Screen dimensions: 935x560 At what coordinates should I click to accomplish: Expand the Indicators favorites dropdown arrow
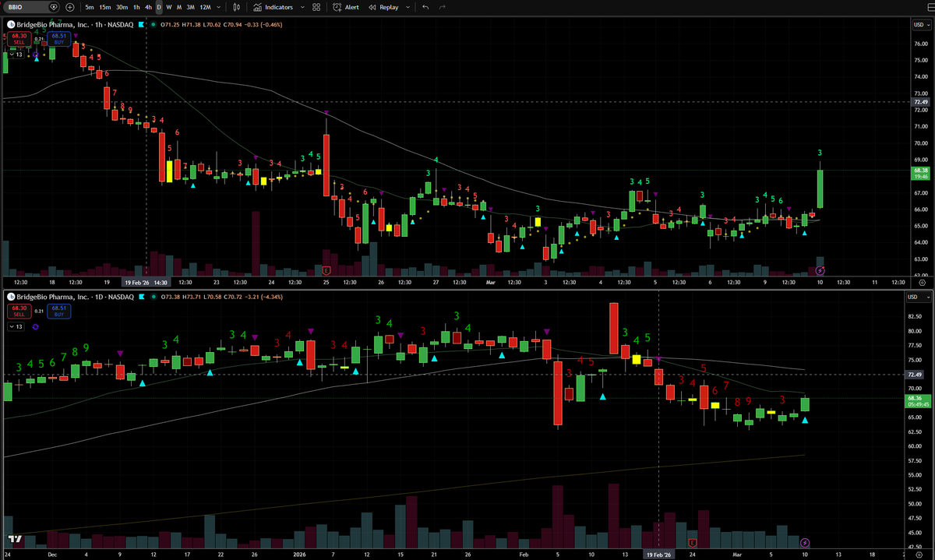(x=301, y=7)
